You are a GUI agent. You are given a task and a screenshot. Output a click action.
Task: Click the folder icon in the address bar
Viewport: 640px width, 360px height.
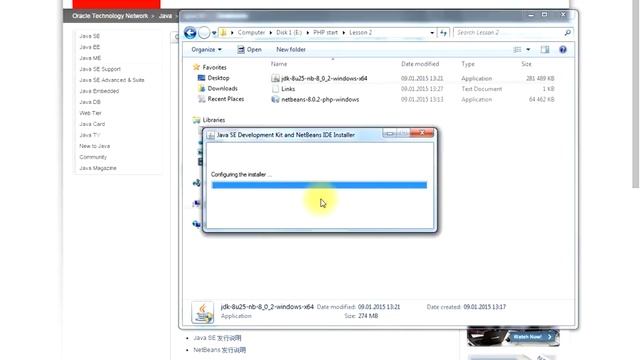coord(223,32)
